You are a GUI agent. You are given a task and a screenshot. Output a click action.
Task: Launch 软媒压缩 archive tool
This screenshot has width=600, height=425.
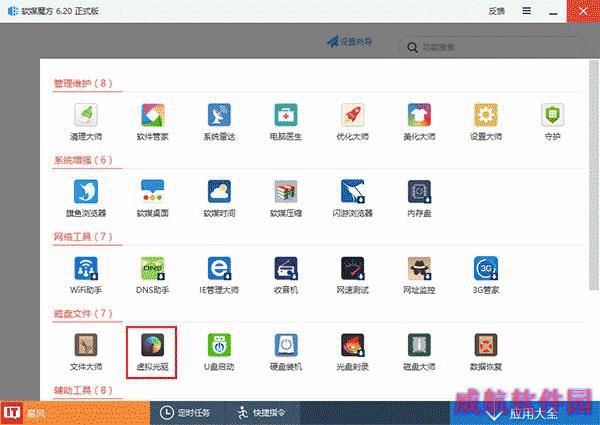[286, 191]
